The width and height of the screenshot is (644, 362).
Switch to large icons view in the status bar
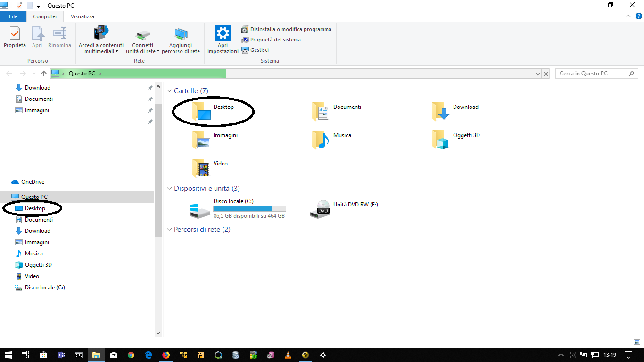pyautogui.click(x=637, y=342)
